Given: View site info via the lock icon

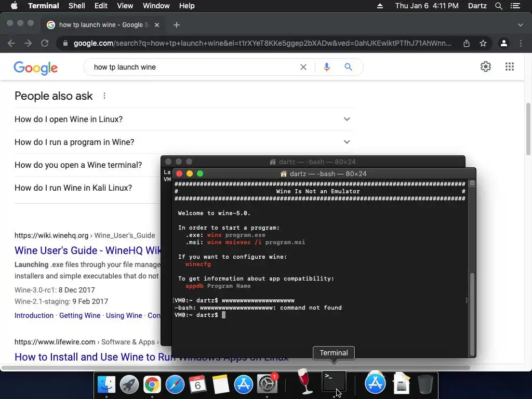Looking at the screenshot, I should coord(65,43).
